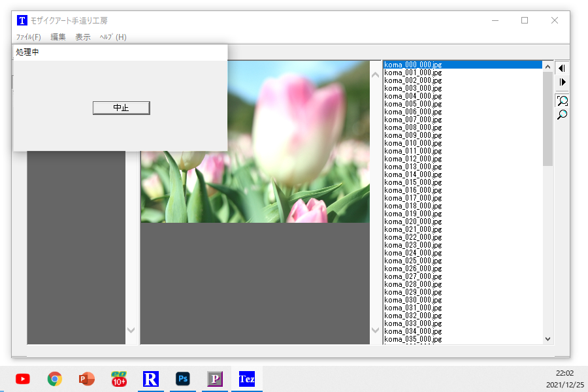
Task: Select koma_016_000.jpg in the list
Action: point(463,190)
